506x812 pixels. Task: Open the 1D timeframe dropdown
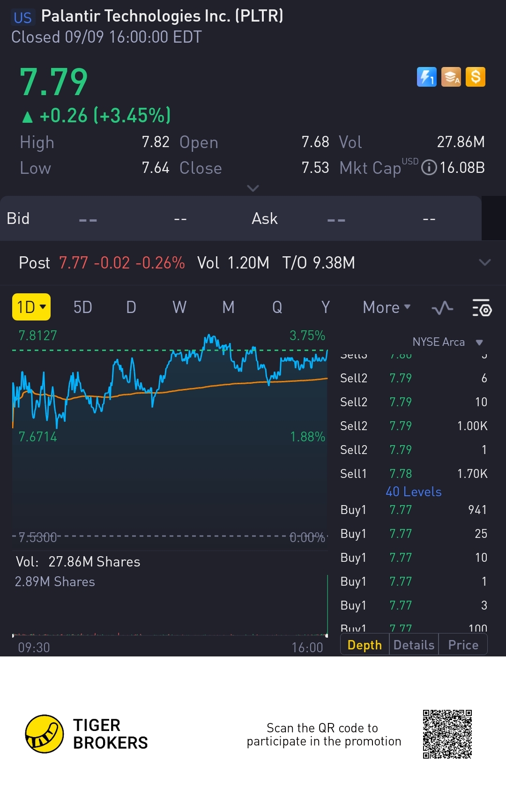pyautogui.click(x=31, y=307)
